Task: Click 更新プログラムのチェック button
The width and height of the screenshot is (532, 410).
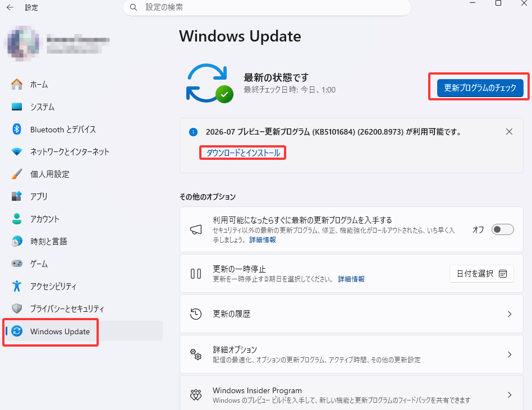Action: tap(480, 88)
